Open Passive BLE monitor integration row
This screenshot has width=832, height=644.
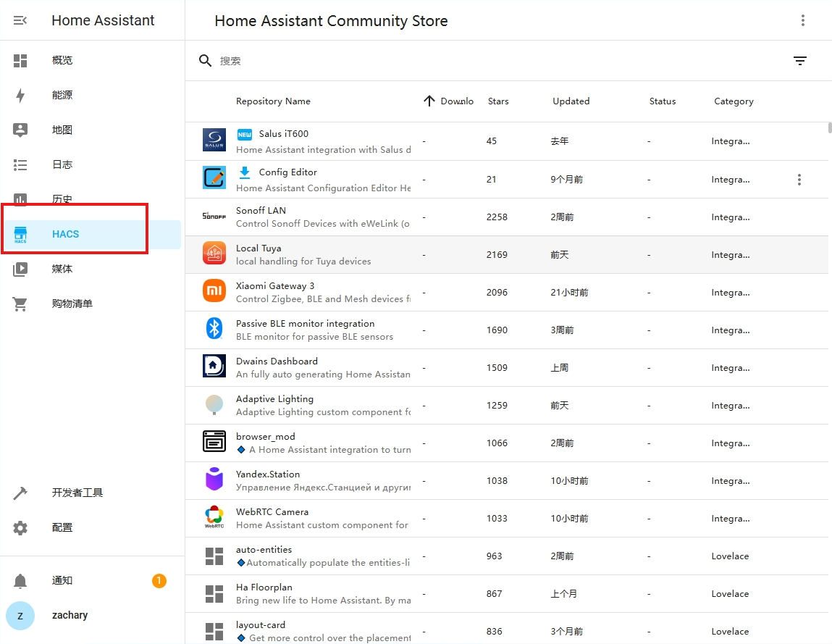pos(507,330)
